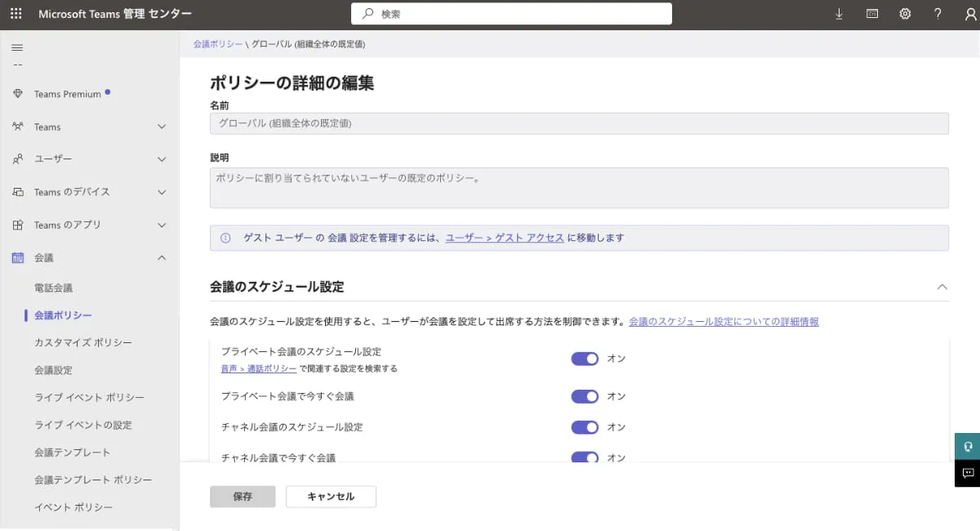Viewport: 980px width, 531px height.
Task: Open your account profile icon
Action: 970,13
